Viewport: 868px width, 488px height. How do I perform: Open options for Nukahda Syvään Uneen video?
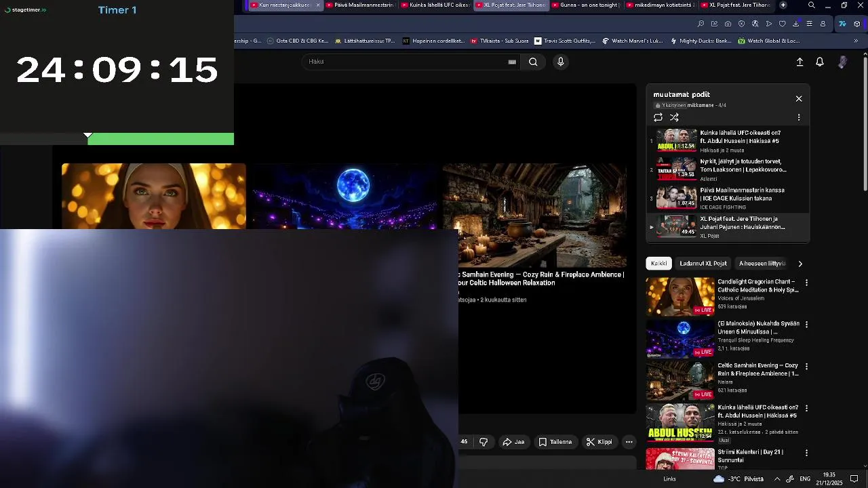tap(806, 324)
